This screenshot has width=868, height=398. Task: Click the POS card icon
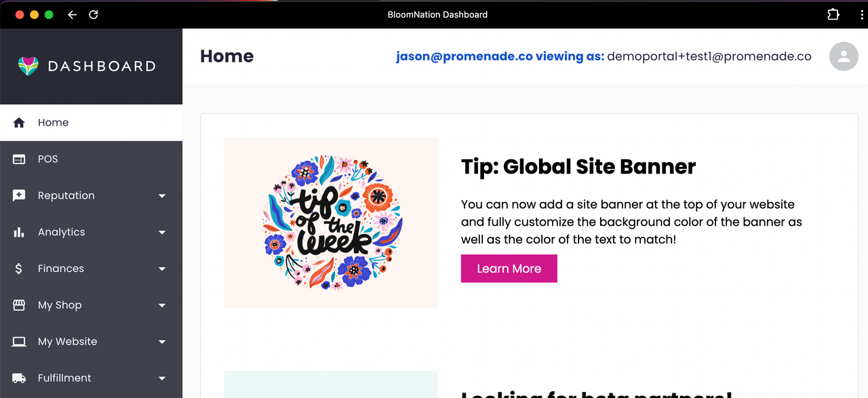(19, 159)
